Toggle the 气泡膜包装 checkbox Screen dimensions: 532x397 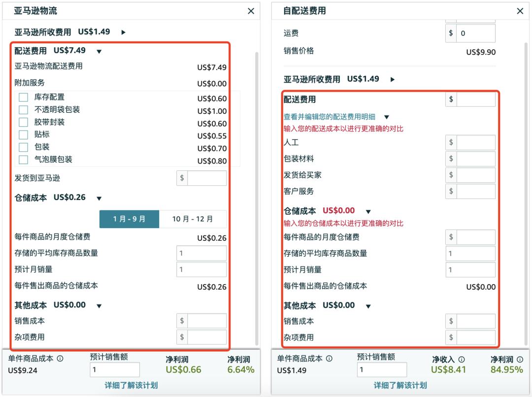(x=24, y=160)
